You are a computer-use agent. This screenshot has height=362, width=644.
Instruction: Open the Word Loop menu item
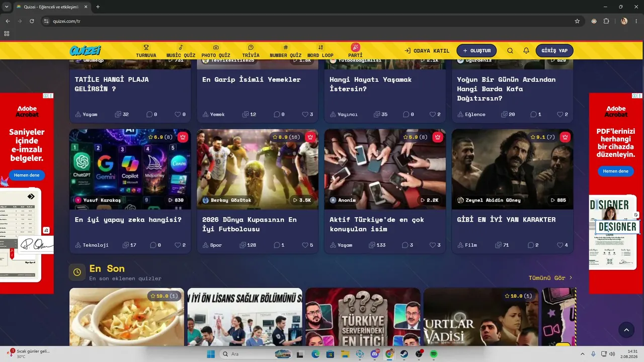pos(320,51)
